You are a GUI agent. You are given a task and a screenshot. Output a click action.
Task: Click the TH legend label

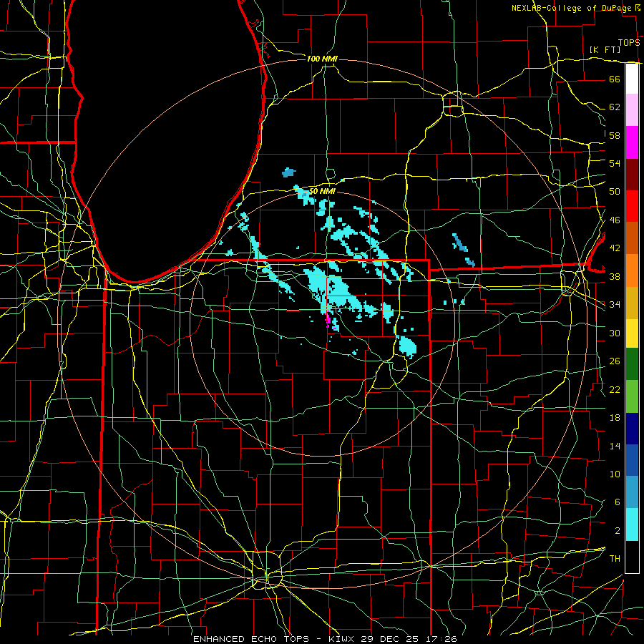(615, 559)
